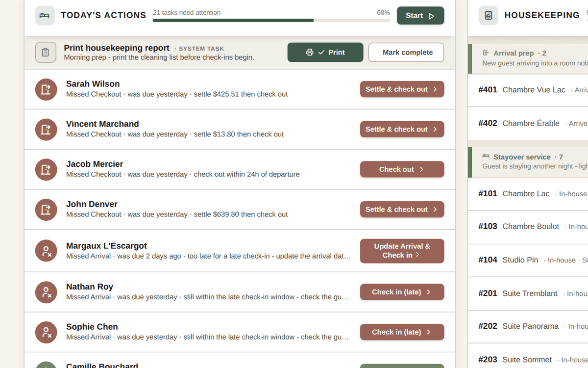588x368 pixels.
Task: Settle and check out John Denver
Action: click(x=402, y=210)
